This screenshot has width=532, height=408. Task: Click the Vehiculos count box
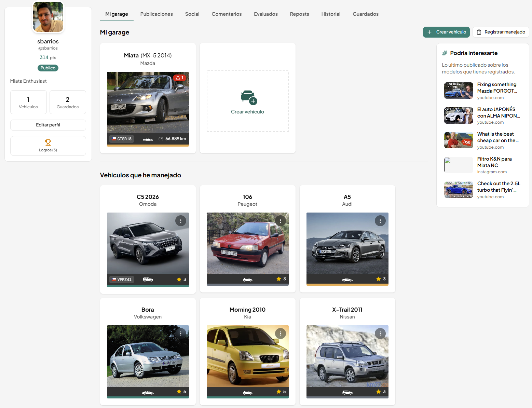pos(28,102)
